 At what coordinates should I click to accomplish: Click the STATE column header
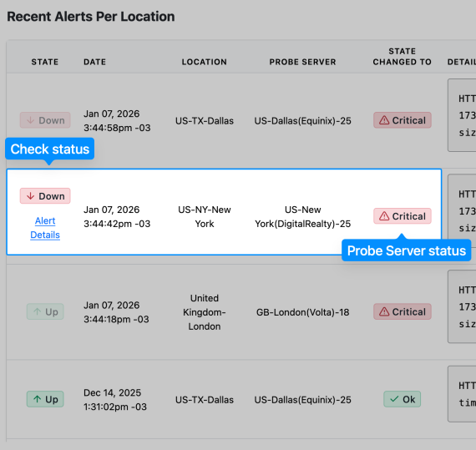[45, 62]
